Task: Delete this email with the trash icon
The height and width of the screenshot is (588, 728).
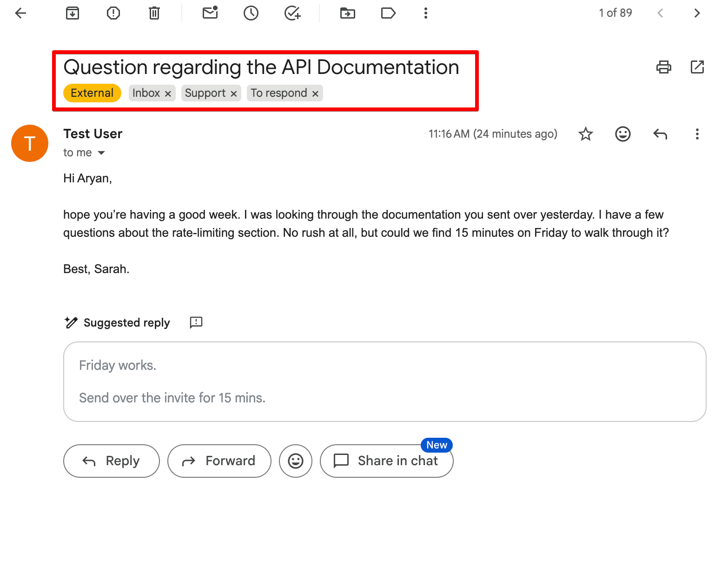Action: point(154,13)
